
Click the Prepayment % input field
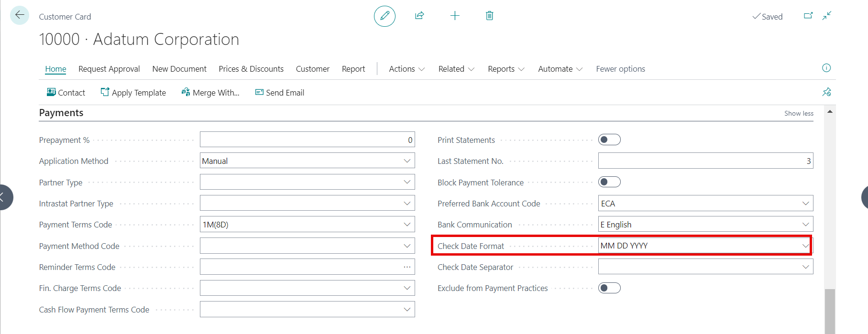(x=307, y=140)
